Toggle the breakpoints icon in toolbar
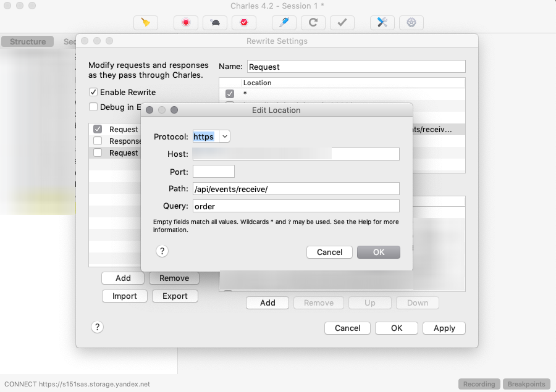 pos(244,23)
